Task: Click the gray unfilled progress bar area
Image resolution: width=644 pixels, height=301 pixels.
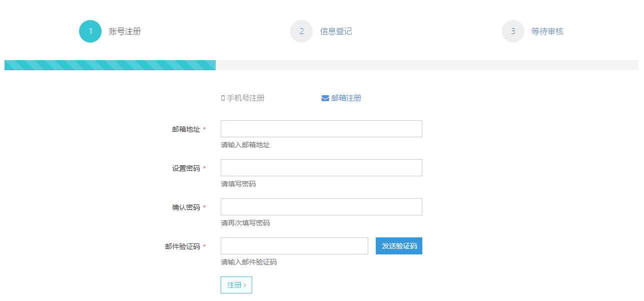Action: [x=426, y=65]
